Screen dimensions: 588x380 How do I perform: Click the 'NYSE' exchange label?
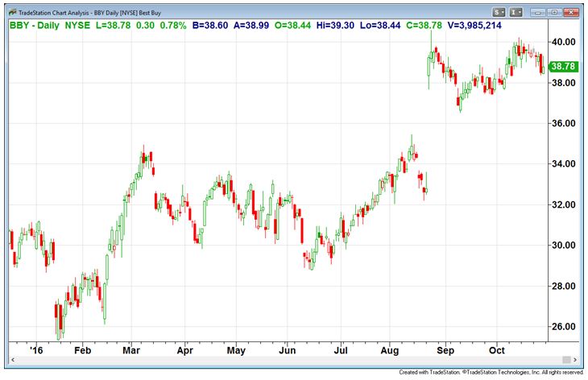pos(77,26)
